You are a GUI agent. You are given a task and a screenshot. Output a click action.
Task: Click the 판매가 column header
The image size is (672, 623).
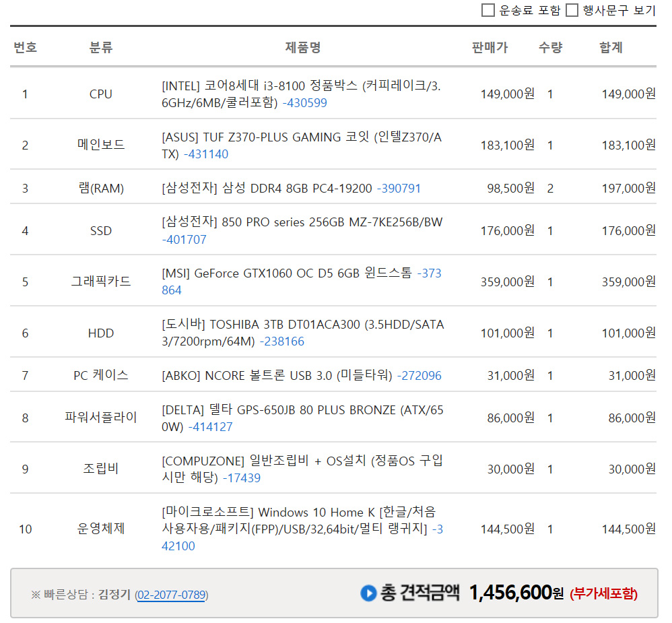click(490, 47)
